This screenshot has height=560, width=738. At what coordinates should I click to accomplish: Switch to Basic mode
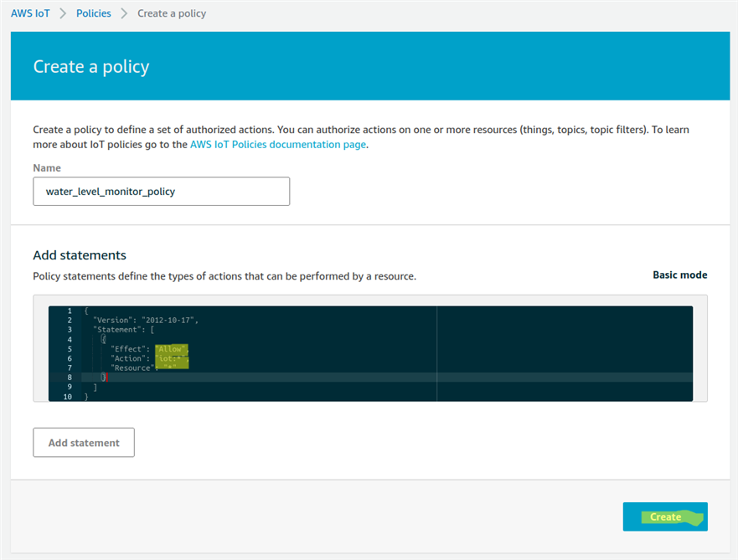(679, 275)
